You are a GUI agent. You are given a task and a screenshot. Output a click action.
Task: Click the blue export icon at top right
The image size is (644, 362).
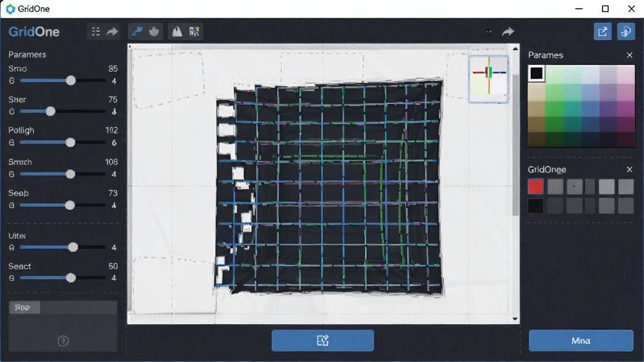(602, 31)
